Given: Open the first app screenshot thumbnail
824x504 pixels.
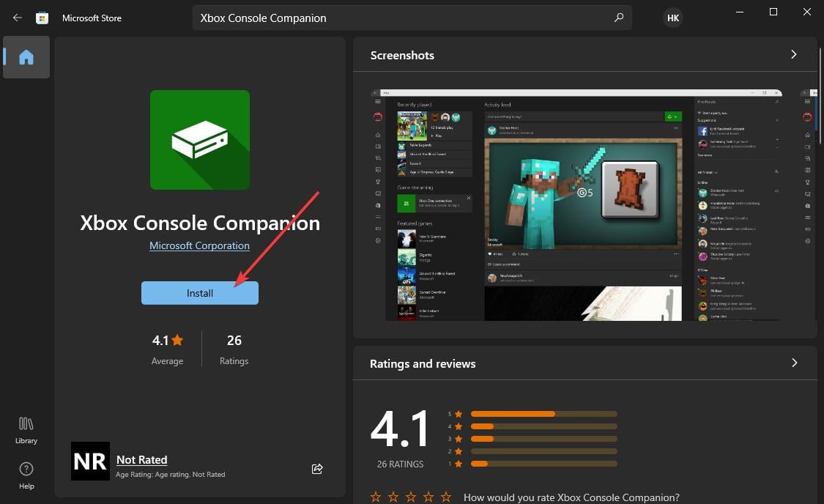Looking at the screenshot, I should (x=576, y=205).
